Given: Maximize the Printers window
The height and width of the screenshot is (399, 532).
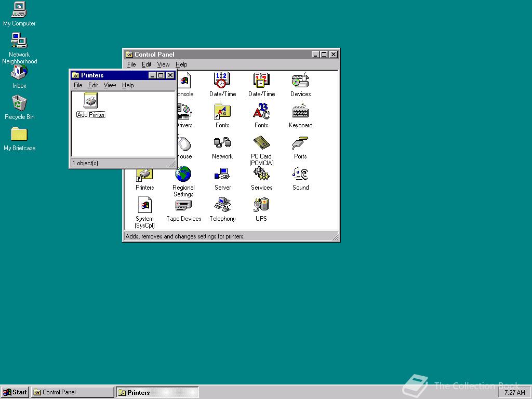Looking at the screenshot, I should tap(161, 75).
